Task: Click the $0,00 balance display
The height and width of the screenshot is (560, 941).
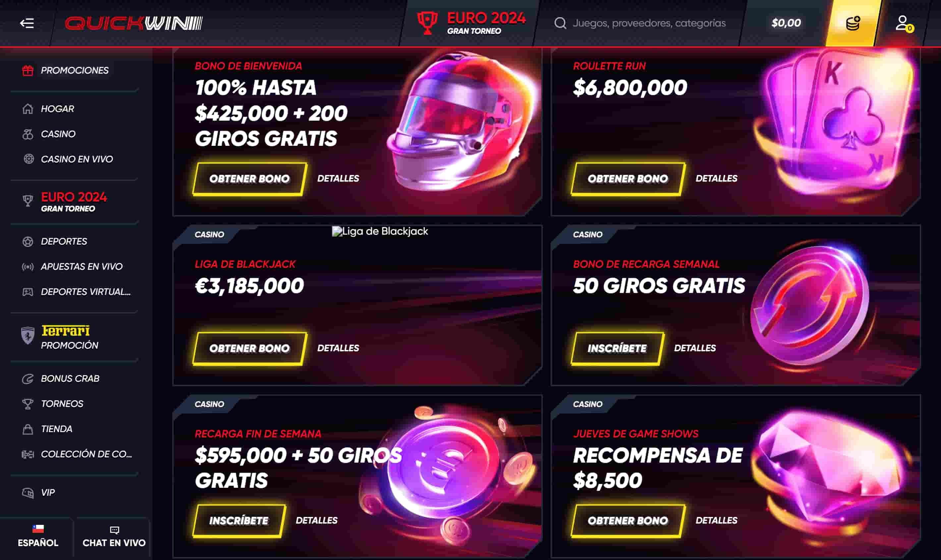Action: pyautogui.click(x=786, y=23)
